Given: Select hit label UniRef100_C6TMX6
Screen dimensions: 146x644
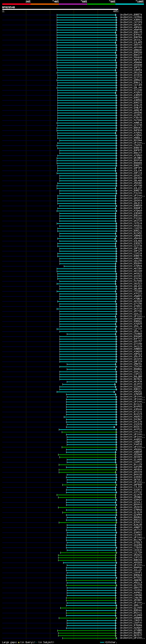Looking at the screenshot, I should (x=131, y=17).
